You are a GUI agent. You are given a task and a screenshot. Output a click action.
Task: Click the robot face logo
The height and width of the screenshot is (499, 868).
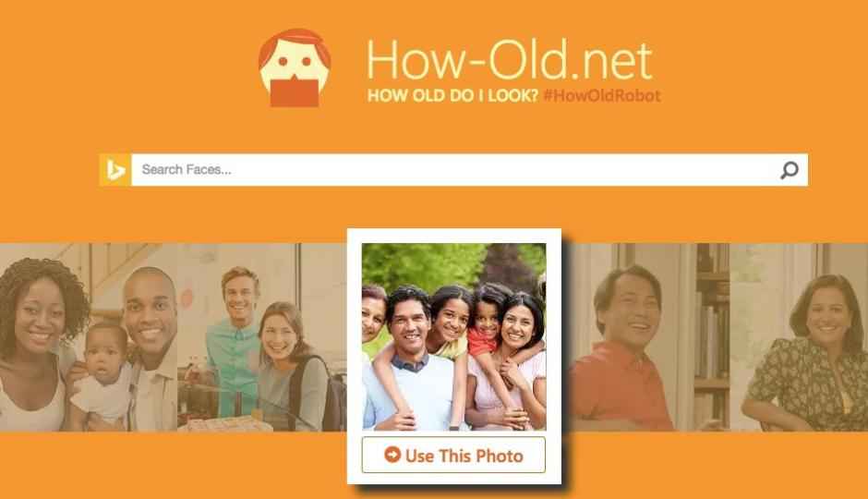pos(295,67)
